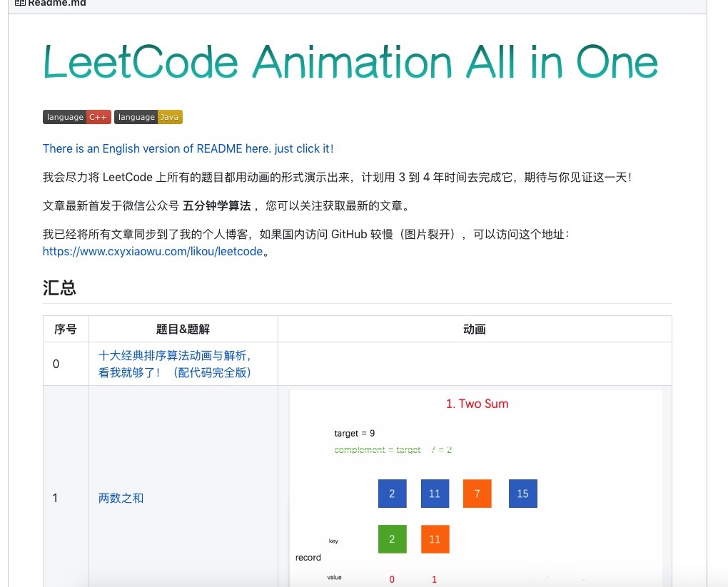Select the C++ language badge
This screenshot has height=587, width=728.
(76, 117)
